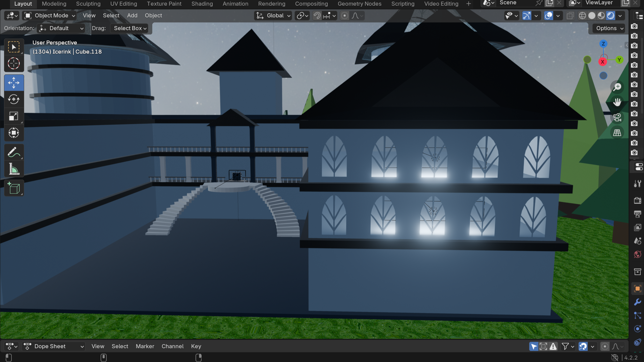Viewport: 644px width, 362px height.
Task: Open the Select Box drag dropdown
Action: click(x=130, y=28)
